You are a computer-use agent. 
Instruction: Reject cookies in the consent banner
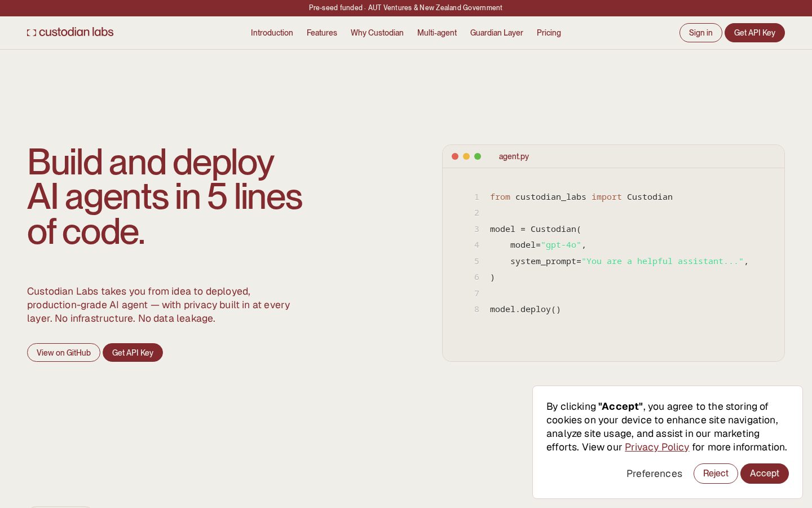pyautogui.click(x=716, y=474)
